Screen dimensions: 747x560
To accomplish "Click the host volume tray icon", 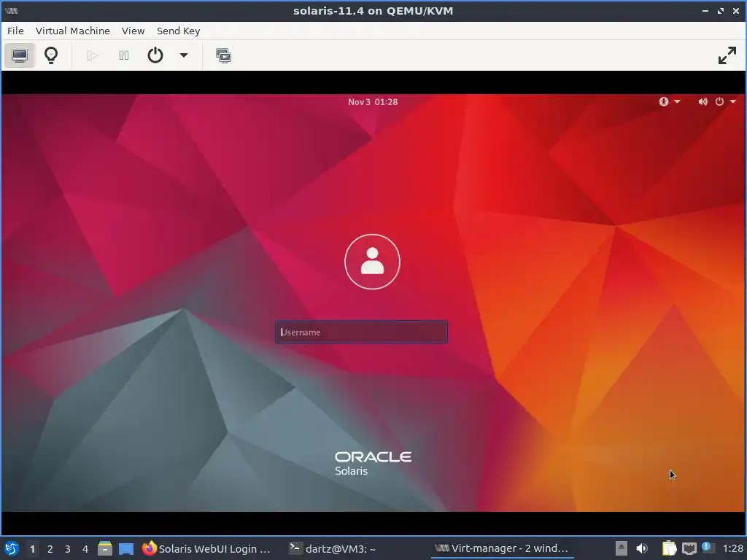I will pos(642,548).
